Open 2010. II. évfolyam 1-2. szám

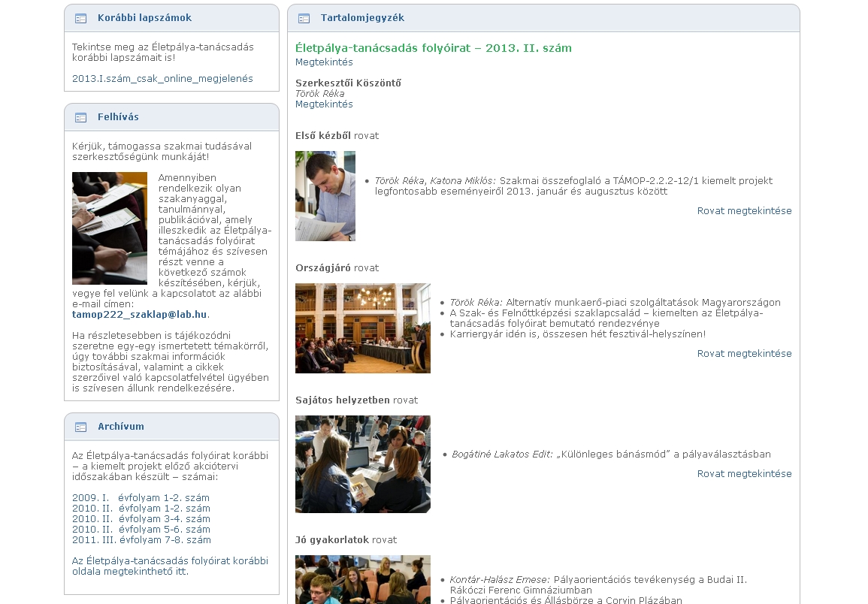[x=141, y=509]
